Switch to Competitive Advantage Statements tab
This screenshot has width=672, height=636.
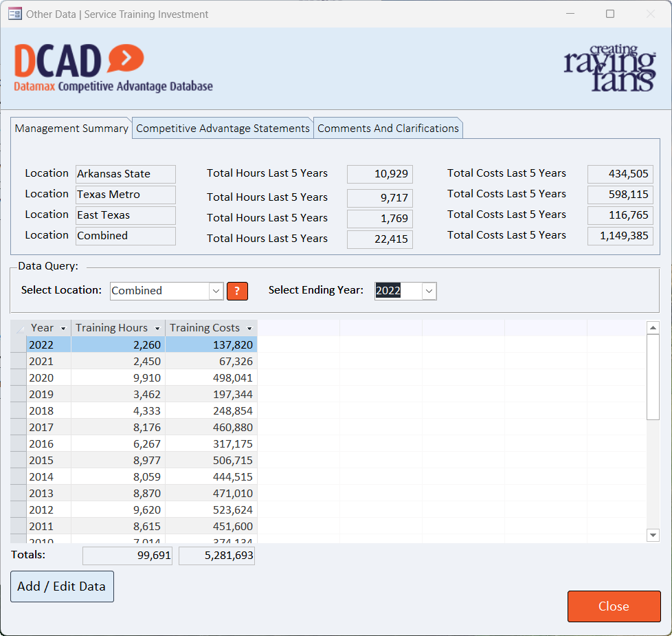[x=223, y=129]
